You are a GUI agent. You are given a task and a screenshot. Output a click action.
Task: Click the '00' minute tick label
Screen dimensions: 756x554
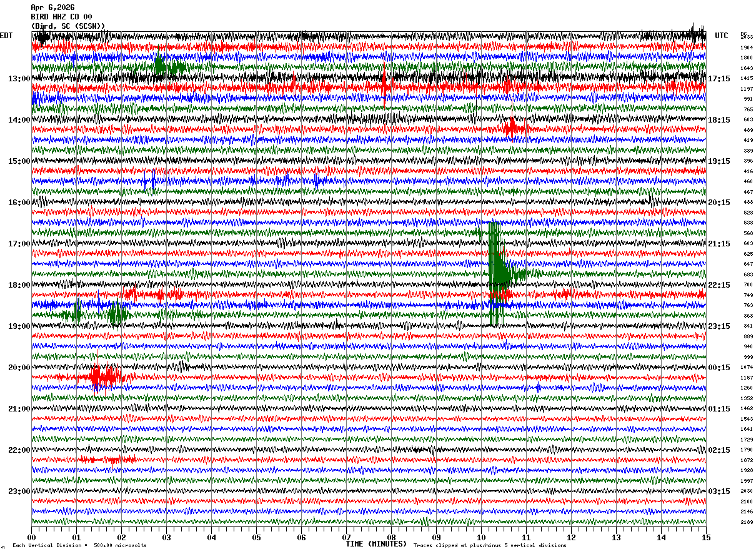pos(31,537)
